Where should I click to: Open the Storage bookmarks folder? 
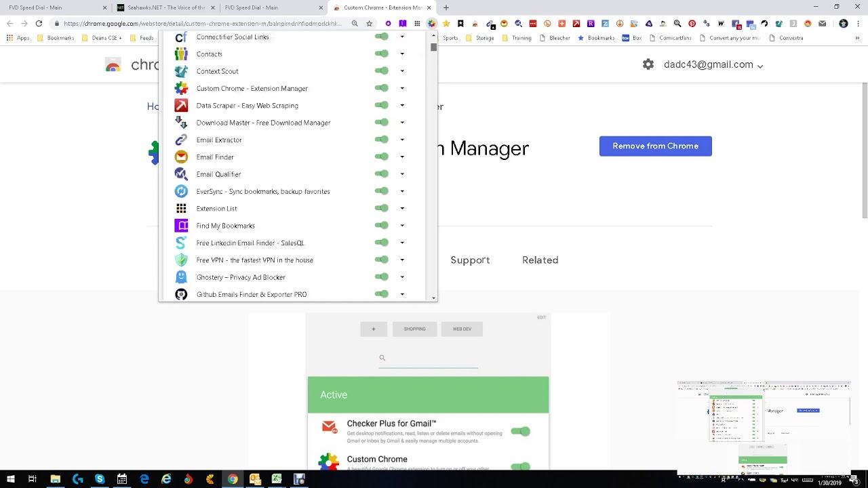480,38
